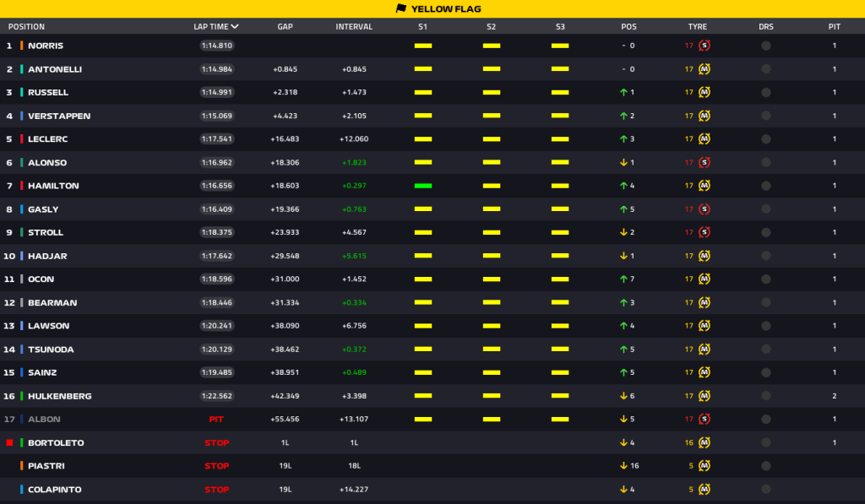Click Hamilton's medium tyre icon
The image size is (865, 504).
tap(704, 186)
